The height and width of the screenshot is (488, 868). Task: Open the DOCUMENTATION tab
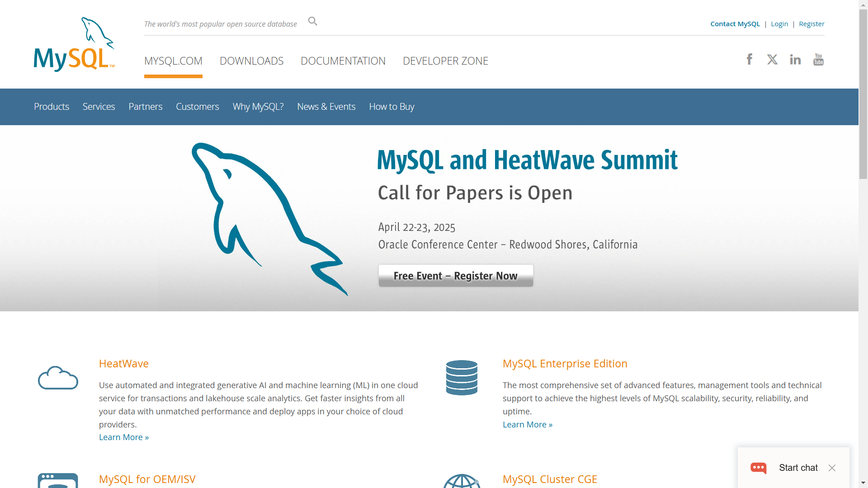click(x=343, y=61)
